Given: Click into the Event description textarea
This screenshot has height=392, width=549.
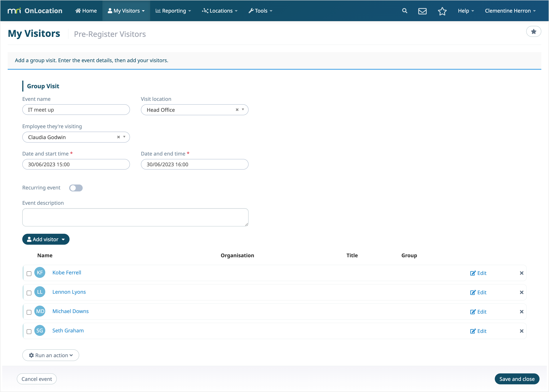Looking at the screenshot, I should click(x=135, y=217).
